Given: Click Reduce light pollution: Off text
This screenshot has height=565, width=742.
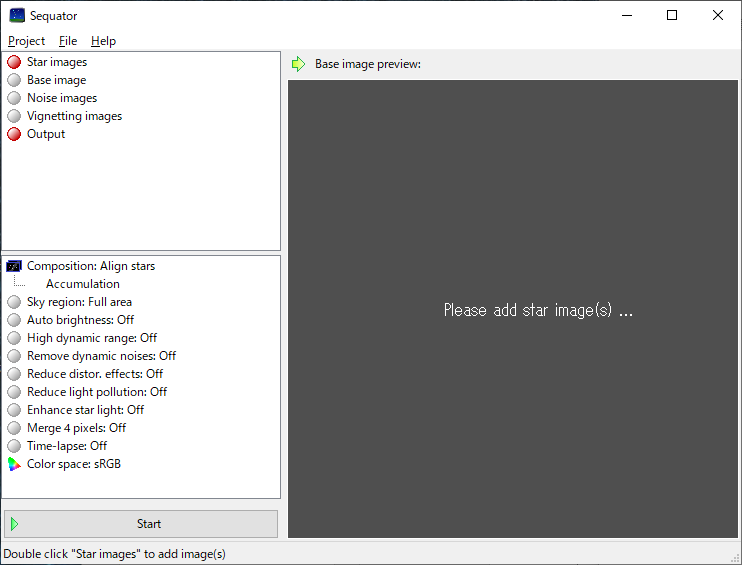Looking at the screenshot, I should click(97, 392).
